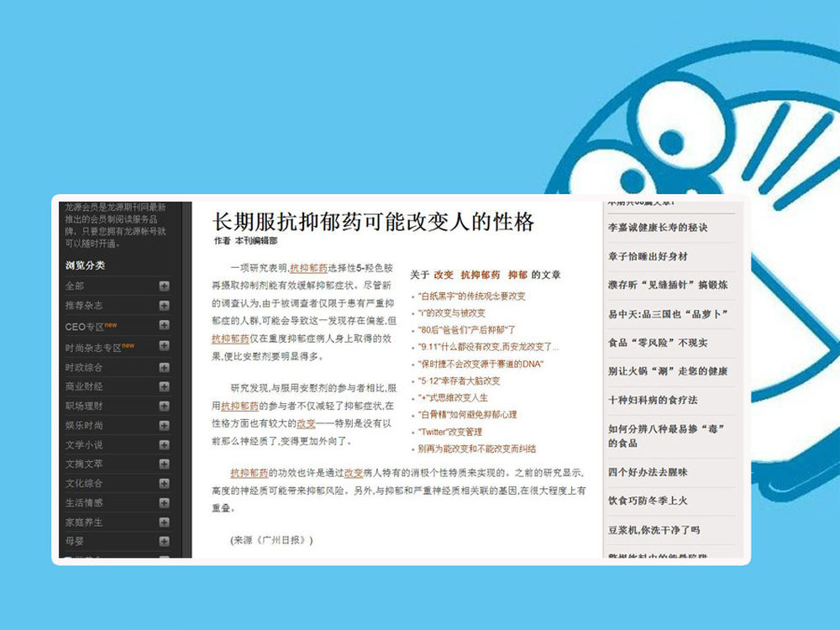This screenshot has width=840, height=630.
Task: Click the article title 长期服抗抑郁药可能改变人的性格
Action: click(x=374, y=222)
